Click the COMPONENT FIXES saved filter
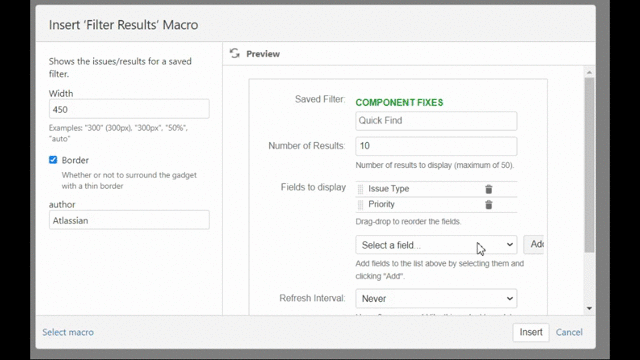The height and width of the screenshot is (360, 640). click(399, 102)
